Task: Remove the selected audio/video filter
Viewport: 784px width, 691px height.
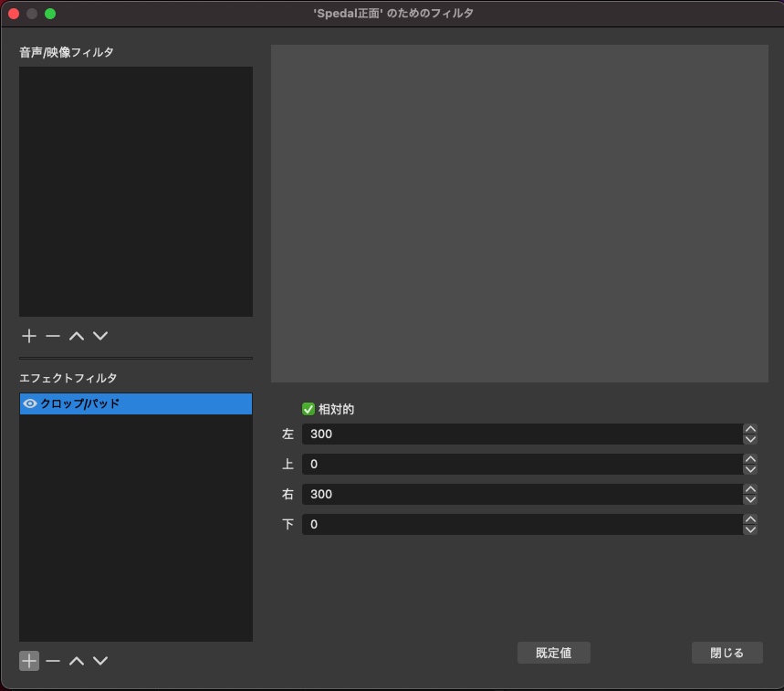Action: tap(53, 336)
